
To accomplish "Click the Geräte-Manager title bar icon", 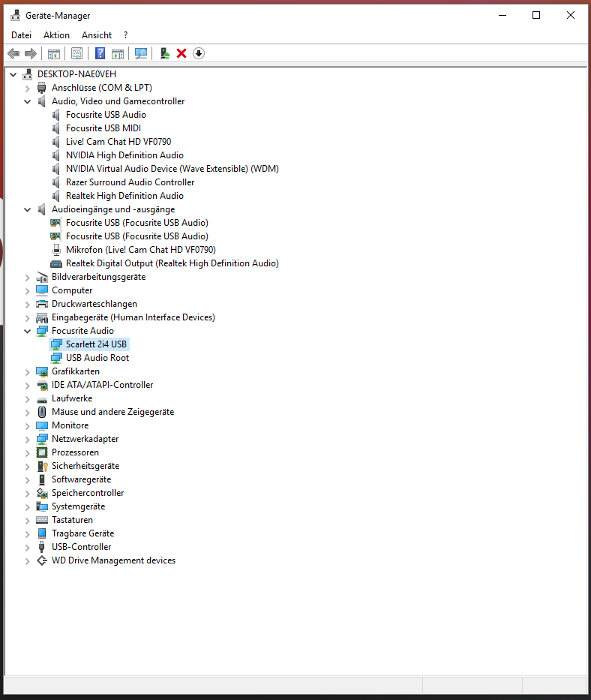I will (x=16, y=15).
